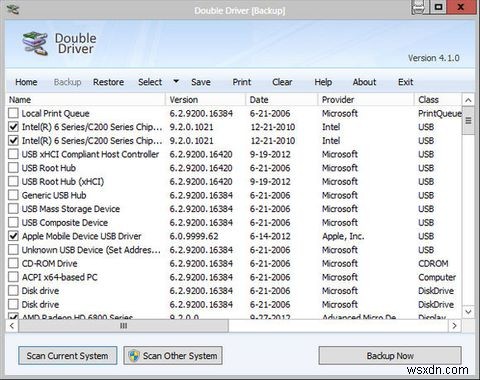Open the Select dropdown arrow

176,81
